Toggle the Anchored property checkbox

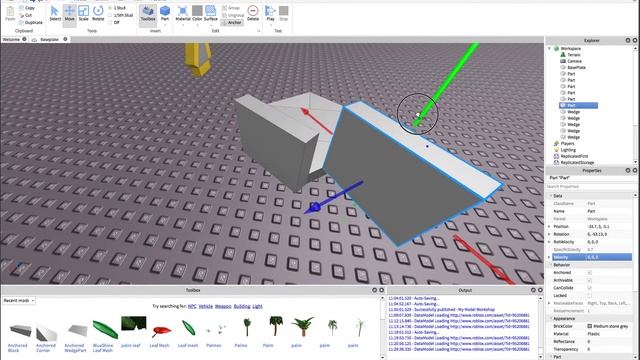[589, 272]
